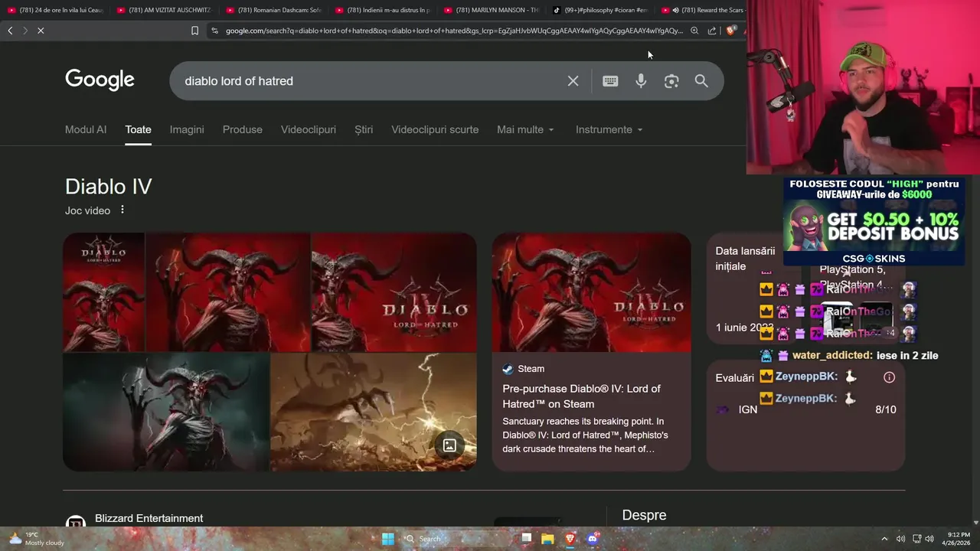
Task: Click the share icon in address bar
Action: pyautogui.click(x=712, y=31)
